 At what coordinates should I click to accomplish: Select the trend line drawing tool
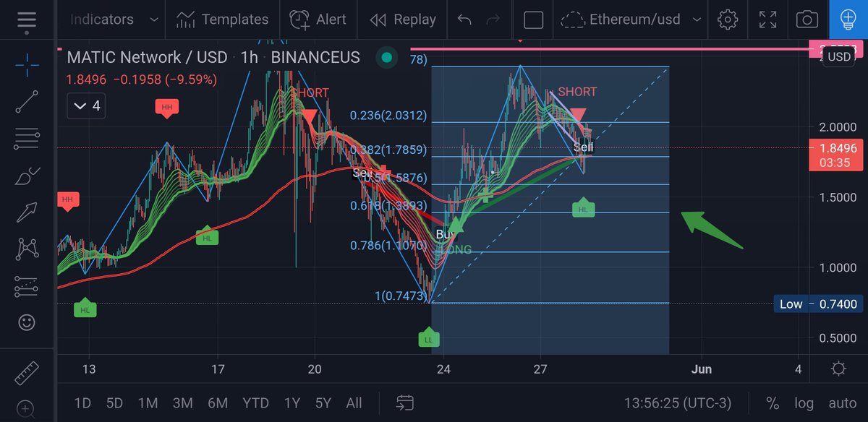(27, 102)
